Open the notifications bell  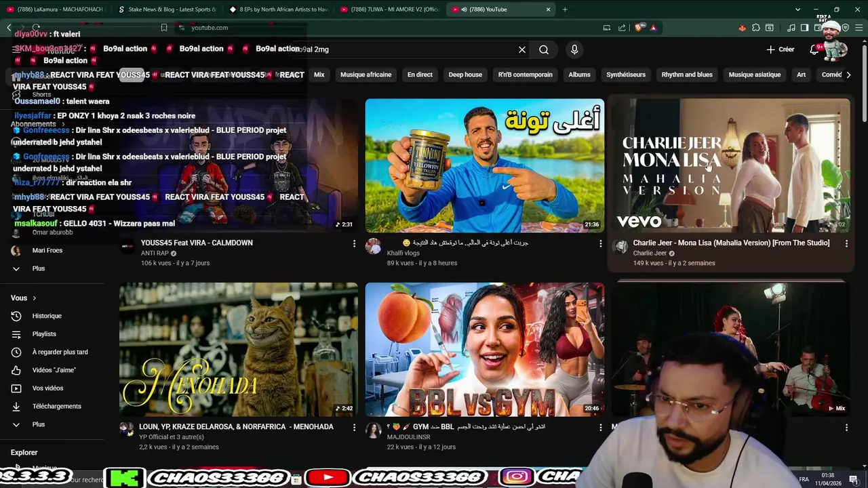(x=814, y=49)
